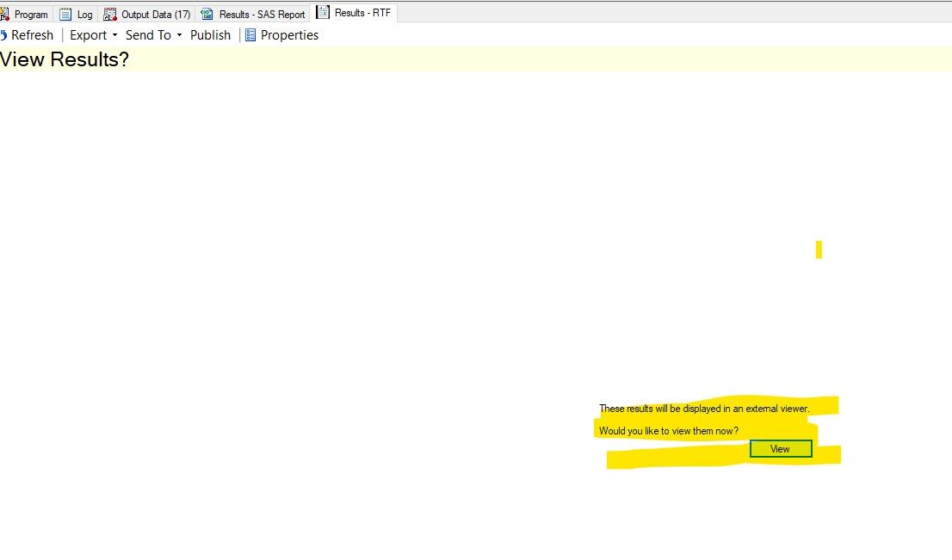Click the Program tab's code icon
Viewport: 952px width, 560px height.
coord(7,14)
